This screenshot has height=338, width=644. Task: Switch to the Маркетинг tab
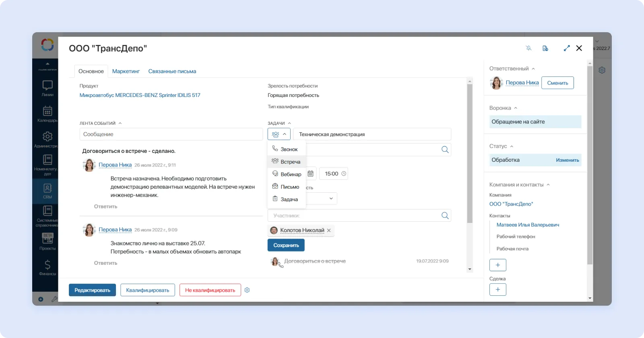(126, 71)
